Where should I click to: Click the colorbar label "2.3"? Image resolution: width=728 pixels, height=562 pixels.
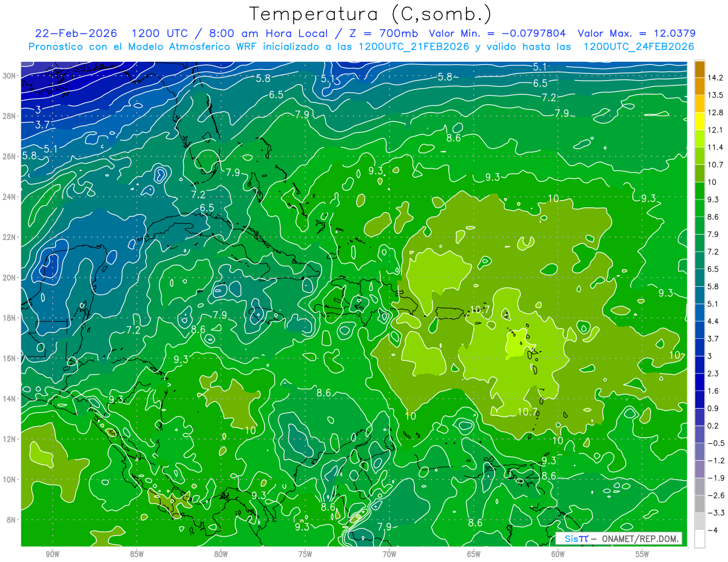pyautogui.click(x=713, y=373)
